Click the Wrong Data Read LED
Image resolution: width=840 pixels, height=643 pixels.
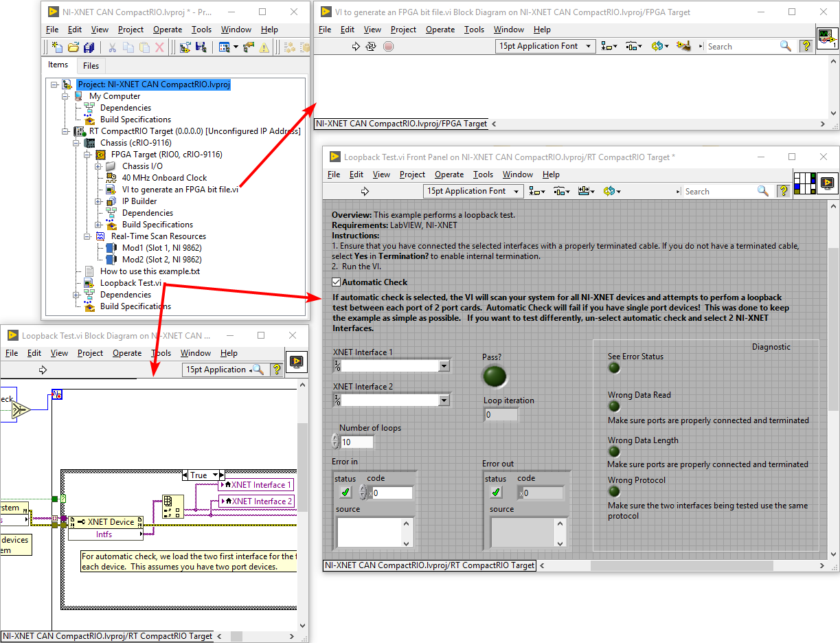click(614, 406)
